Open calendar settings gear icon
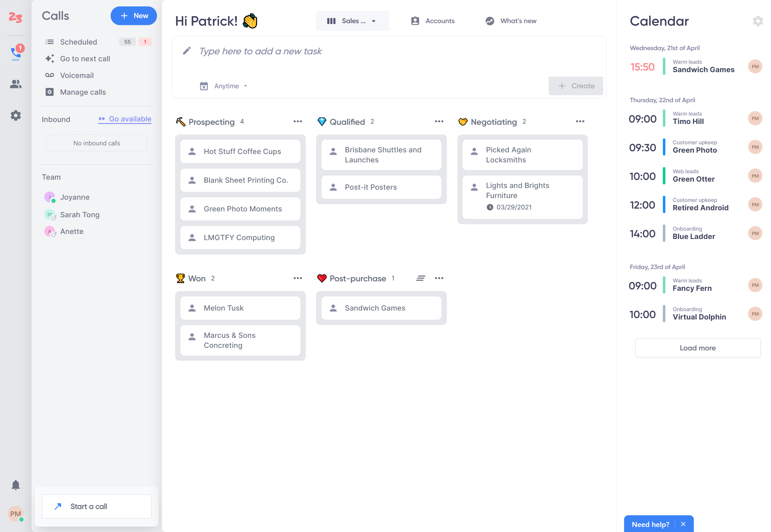Image resolution: width=771 pixels, height=532 pixels. pyautogui.click(x=757, y=21)
